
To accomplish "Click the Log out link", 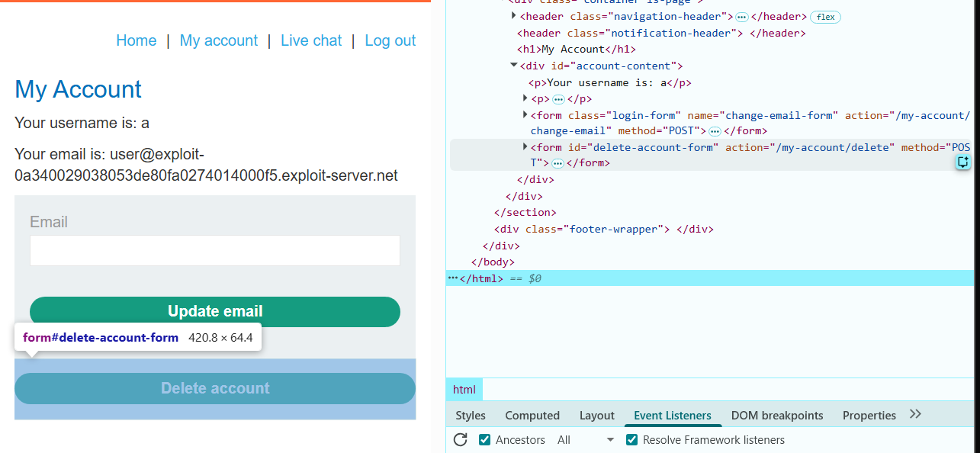I will [x=390, y=40].
